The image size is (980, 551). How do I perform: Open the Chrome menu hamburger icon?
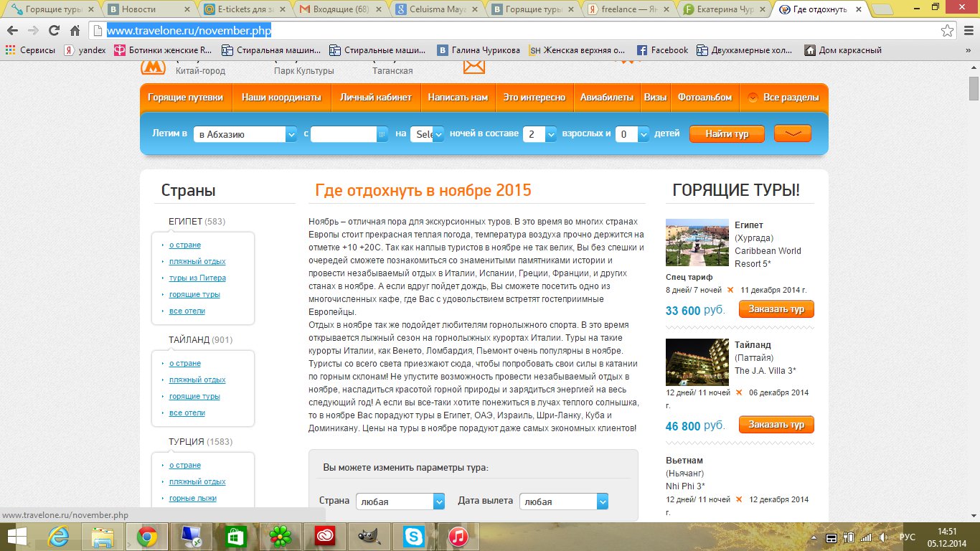968,31
